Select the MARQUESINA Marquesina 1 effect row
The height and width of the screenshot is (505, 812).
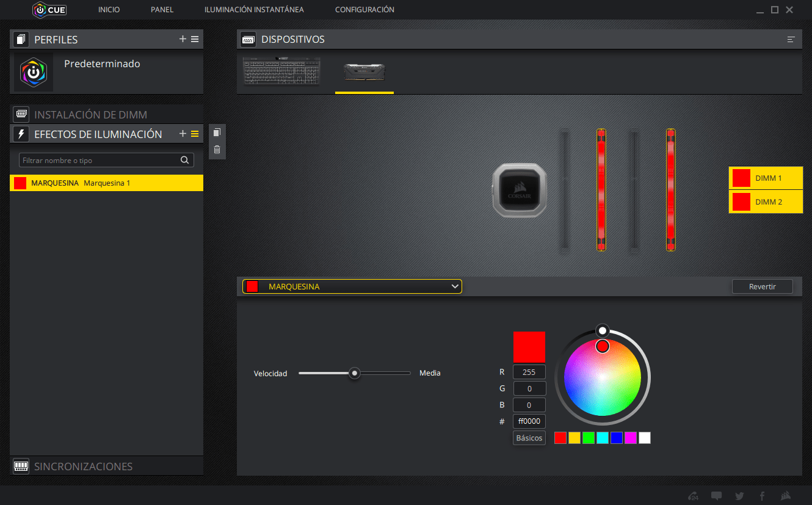(106, 183)
